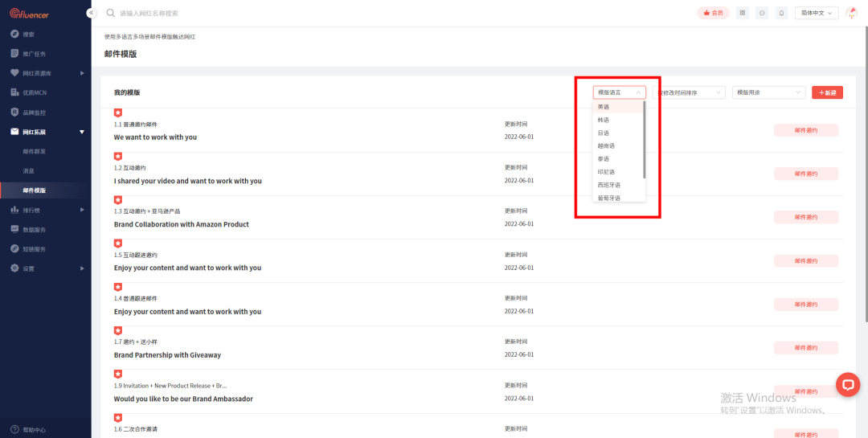Viewport: 868px width, 438px height.
Task: Open the user avatar in top-right corner
Action: (852, 13)
